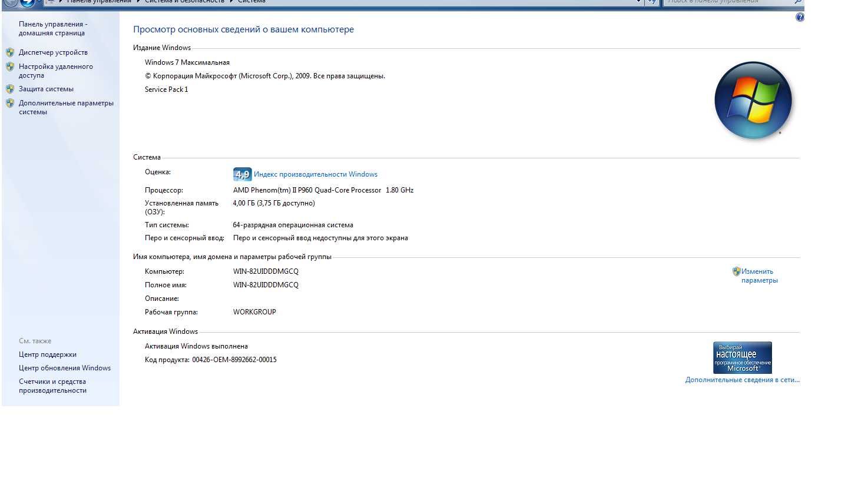Click the shield icon next to Изменить параметры
The height and width of the screenshot is (504, 848).
point(736,271)
